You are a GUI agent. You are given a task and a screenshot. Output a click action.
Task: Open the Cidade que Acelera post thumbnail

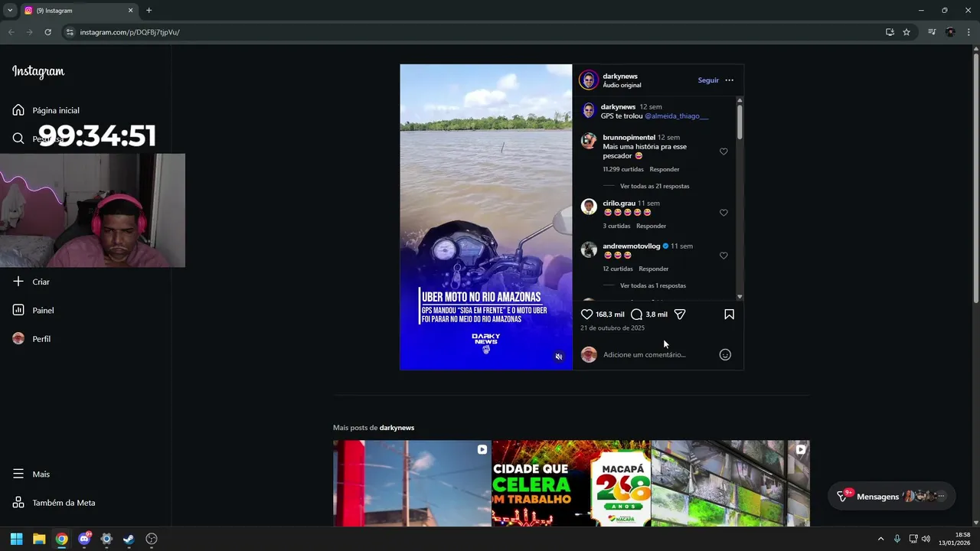pyautogui.click(x=571, y=483)
